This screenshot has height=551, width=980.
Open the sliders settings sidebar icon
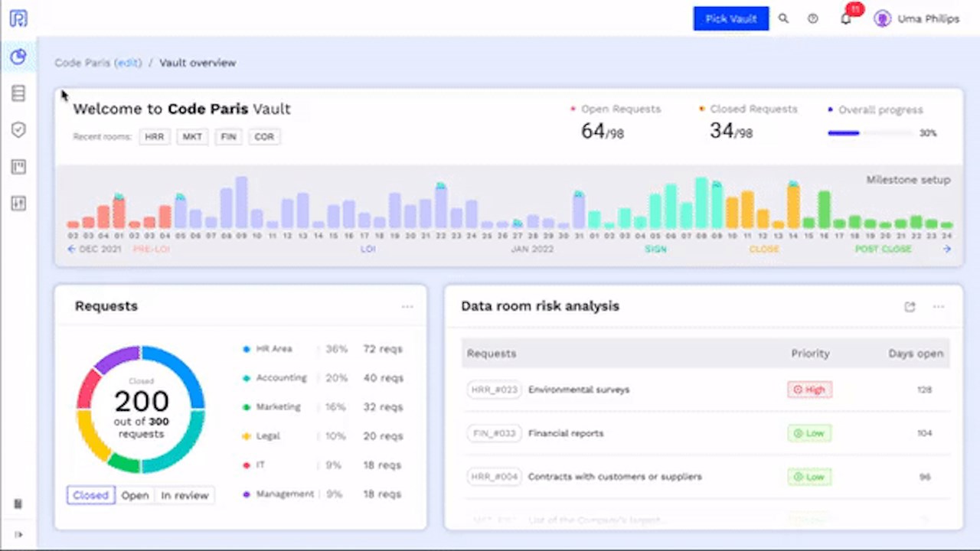(18, 204)
